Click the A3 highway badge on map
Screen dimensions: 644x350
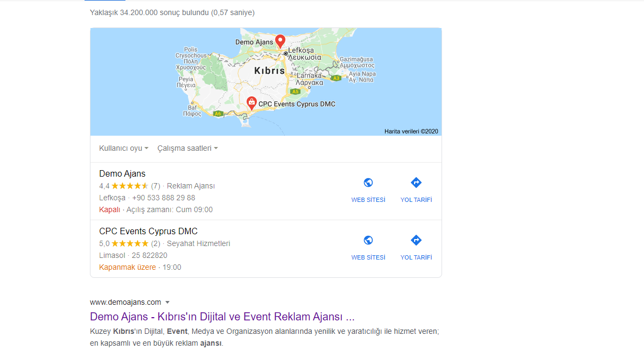pyautogui.click(x=337, y=78)
